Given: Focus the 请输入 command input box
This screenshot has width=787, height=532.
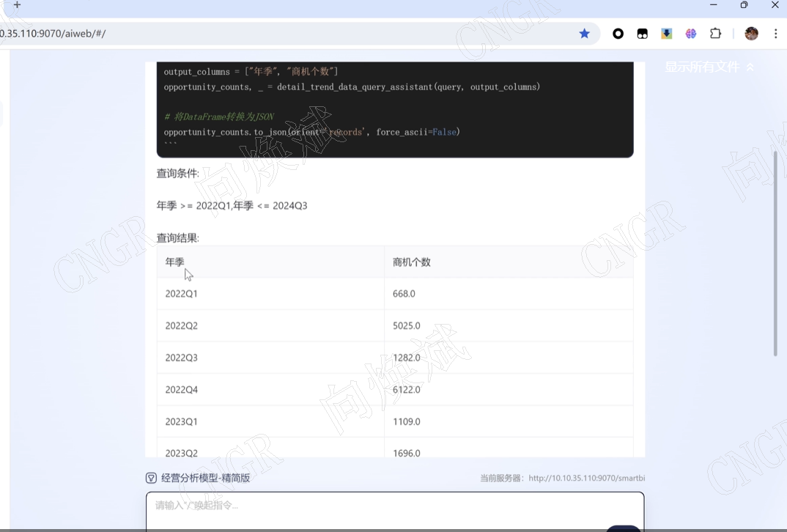Looking at the screenshot, I should 395,511.
